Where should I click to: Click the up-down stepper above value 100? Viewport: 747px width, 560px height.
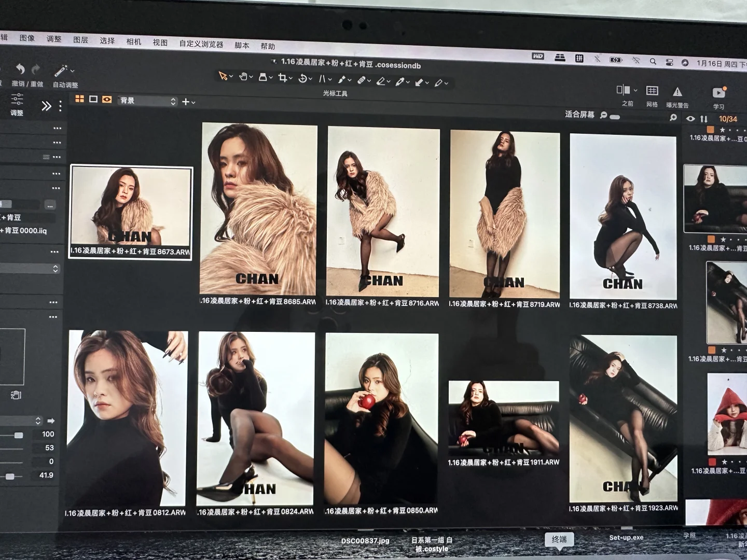(38, 421)
